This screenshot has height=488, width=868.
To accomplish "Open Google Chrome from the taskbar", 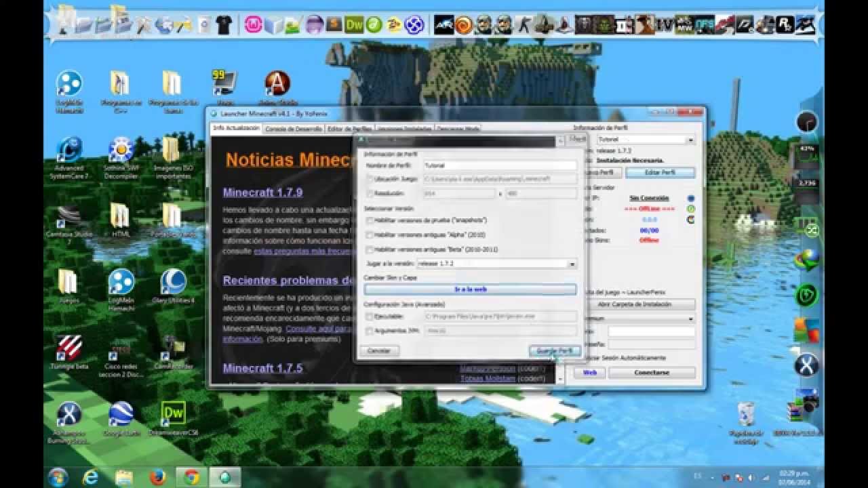I will [x=191, y=477].
